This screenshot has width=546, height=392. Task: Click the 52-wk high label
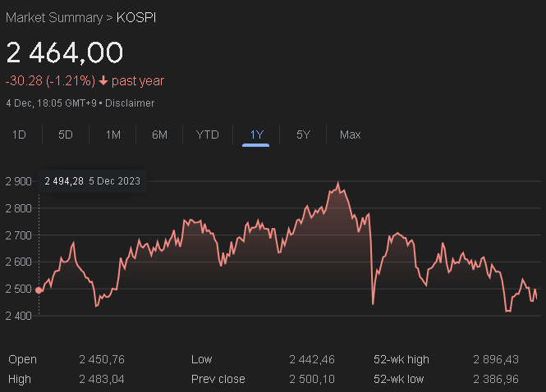tap(401, 359)
